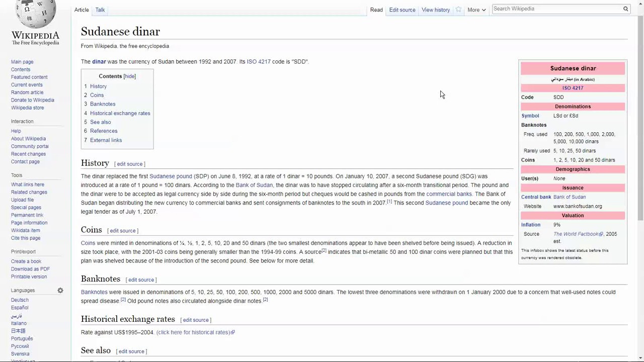This screenshot has width=644, height=362.
Task: Click the historical rates external link
Action: coord(195,332)
